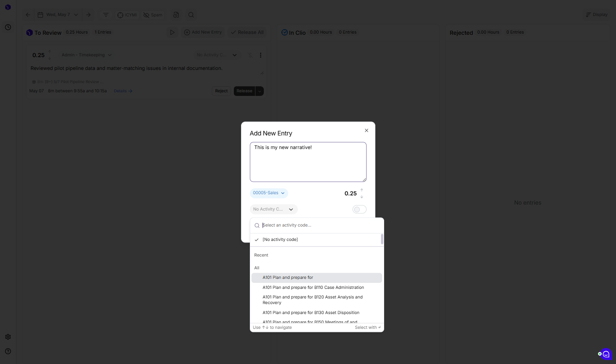Click the search icon in activity code list
This screenshot has height=364, width=616.
tap(257, 225)
